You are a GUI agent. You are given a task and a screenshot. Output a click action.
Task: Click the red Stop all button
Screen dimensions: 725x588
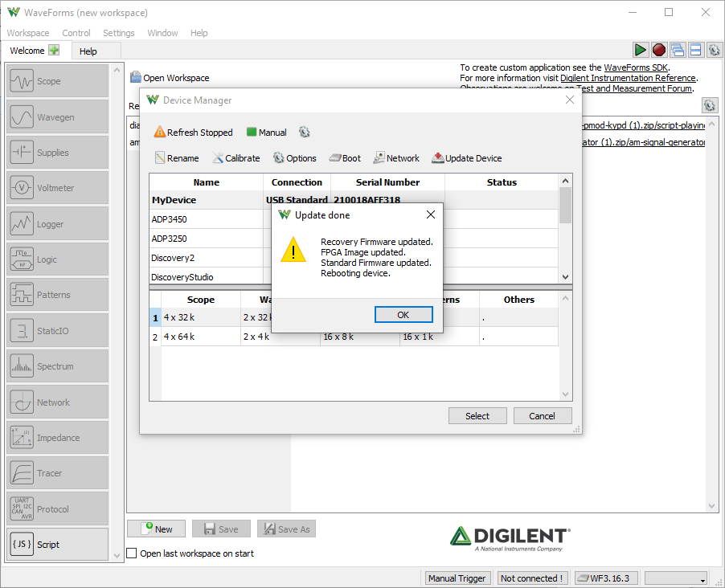(x=659, y=50)
